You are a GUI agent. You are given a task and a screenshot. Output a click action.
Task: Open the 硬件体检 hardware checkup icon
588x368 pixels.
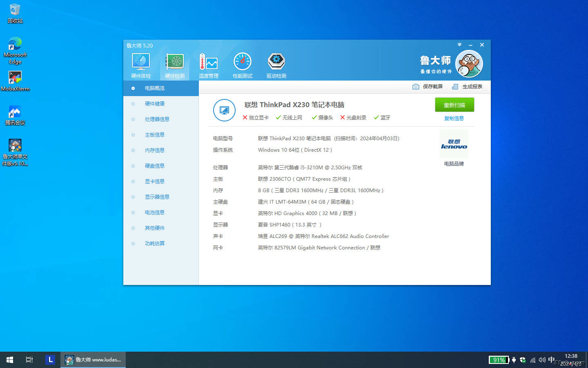[141, 62]
